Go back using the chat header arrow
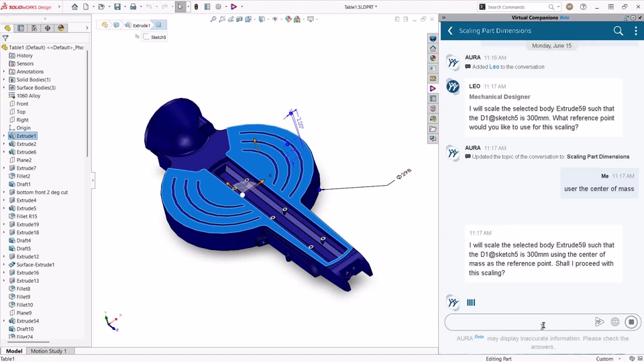This screenshot has width=644, height=362. coord(450,31)
